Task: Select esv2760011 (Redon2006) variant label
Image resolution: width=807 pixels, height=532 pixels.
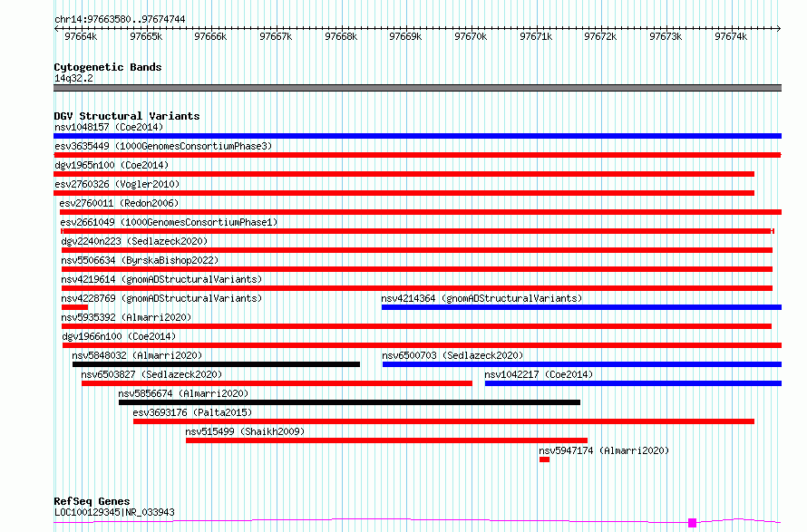Action: pos(119,203)
